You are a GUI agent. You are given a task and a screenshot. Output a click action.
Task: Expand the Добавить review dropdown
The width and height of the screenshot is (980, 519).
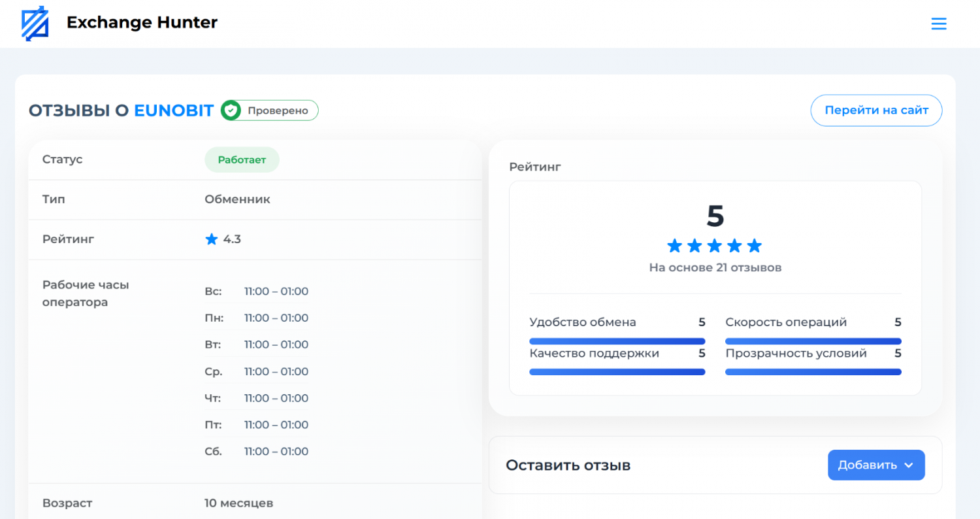coord(876,465)
